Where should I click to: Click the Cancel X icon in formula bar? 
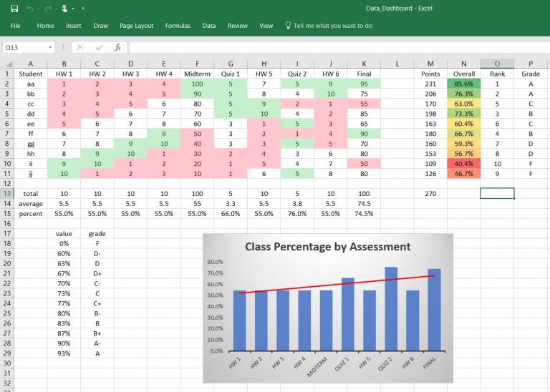click(x=80, y=47)
